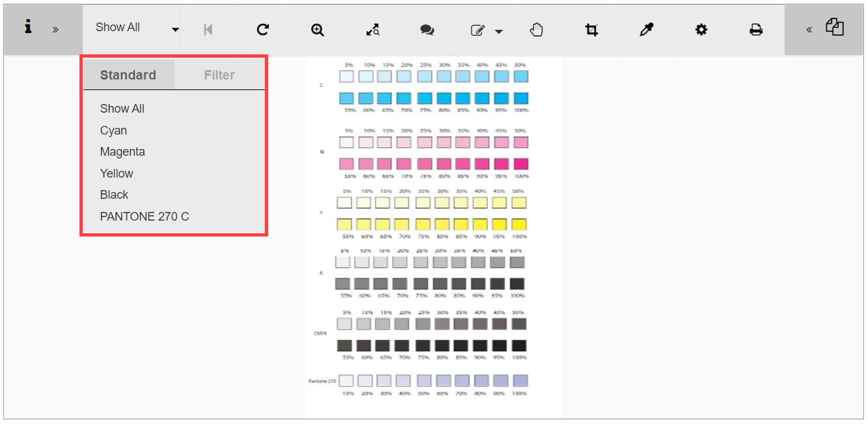Select the crop tool

(x=591, y=30)
